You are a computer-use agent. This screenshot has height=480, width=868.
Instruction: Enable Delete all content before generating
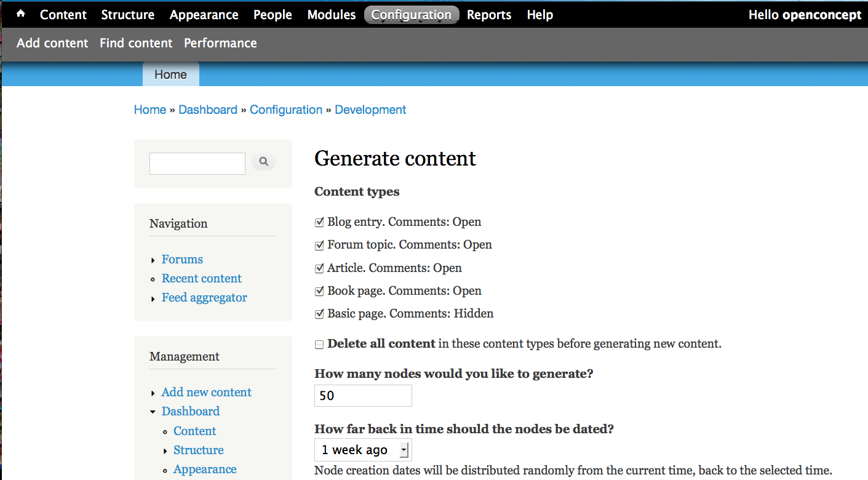click(319, 343)
